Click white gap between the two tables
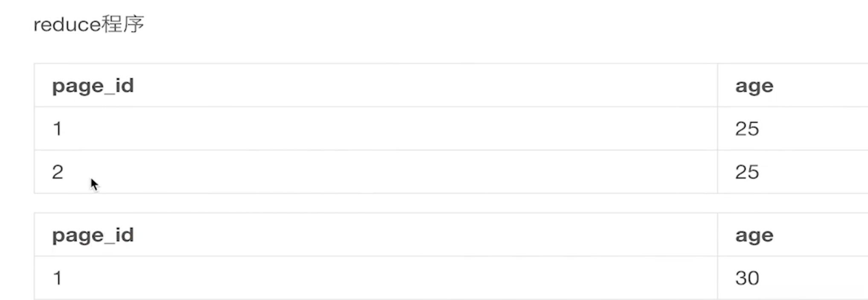 click(384, 203)
